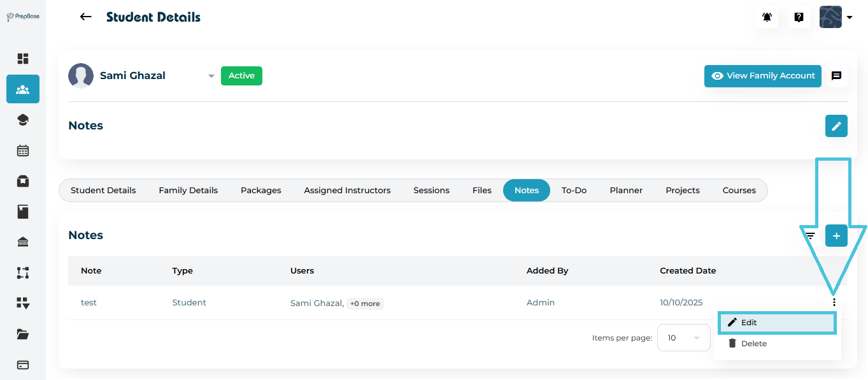
Task: Open the Assigned Instructors tab
Action: click(x=347, y=190)
